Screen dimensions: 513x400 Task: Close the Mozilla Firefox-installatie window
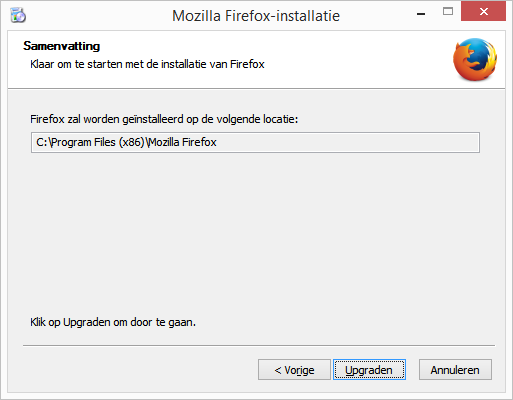[x=483, y=12]
